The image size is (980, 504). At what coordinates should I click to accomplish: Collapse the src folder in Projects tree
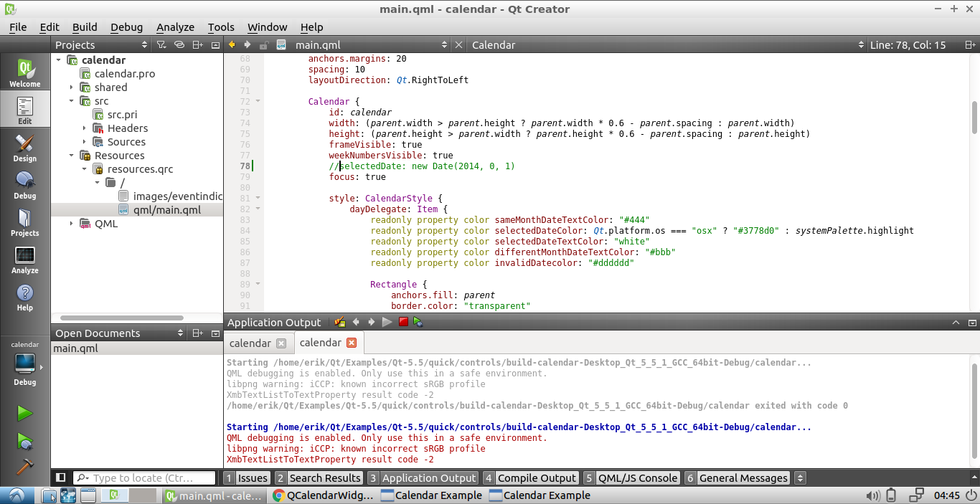pos(70,101)
